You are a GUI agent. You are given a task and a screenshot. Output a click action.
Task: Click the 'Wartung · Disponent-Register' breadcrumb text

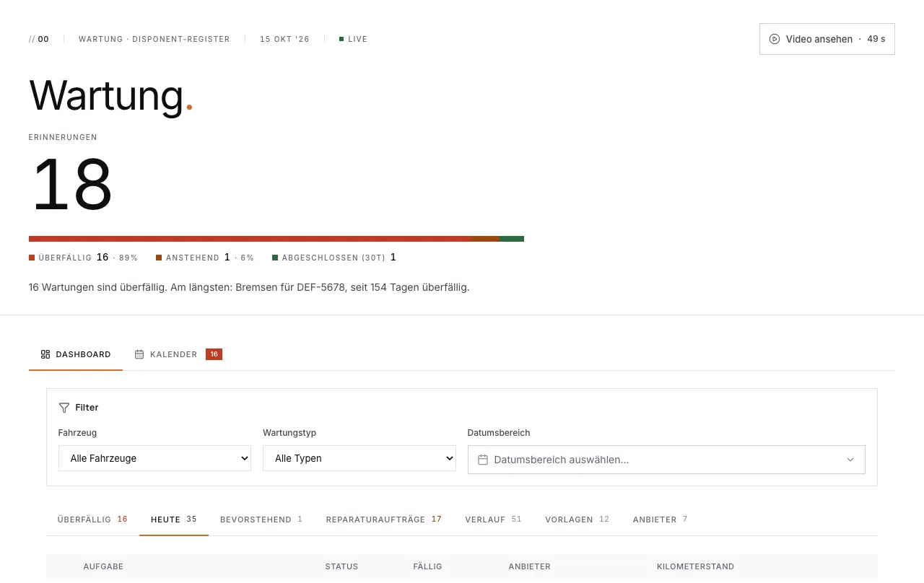pos(154,39)
